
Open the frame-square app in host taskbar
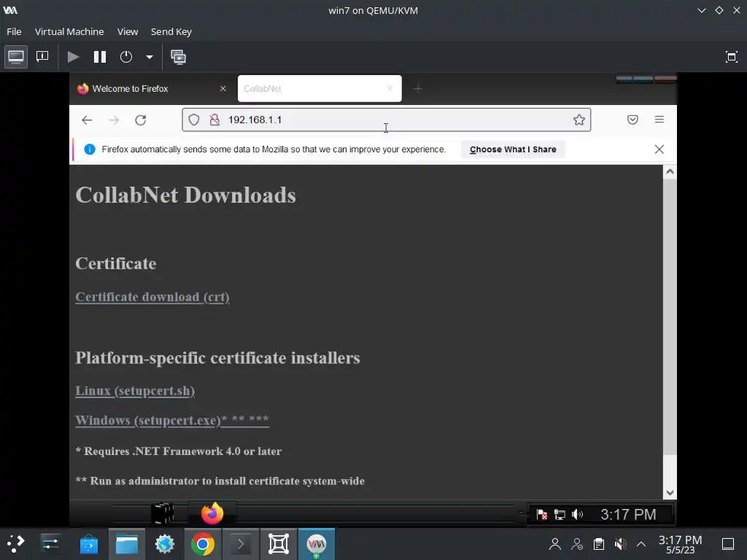(279, 544)
